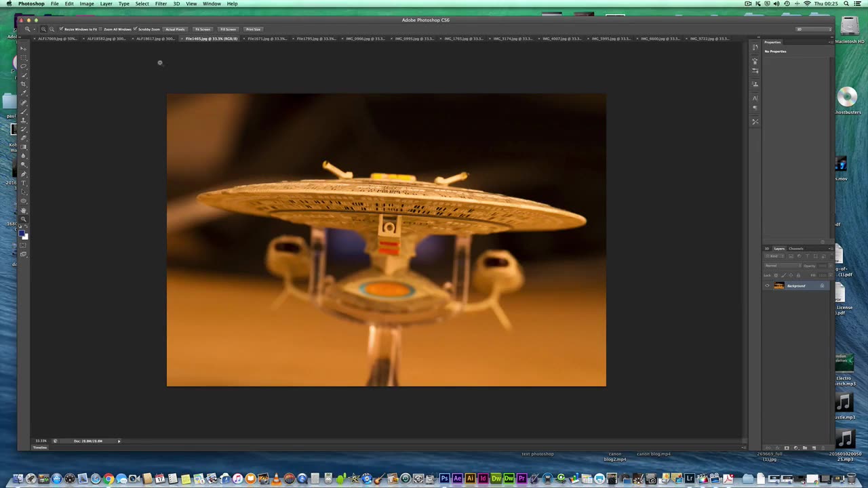The height and width of the screenshot is (488, 868).
Task: Open Google Chrome from the Dock
Action: (x=108, y=479)
